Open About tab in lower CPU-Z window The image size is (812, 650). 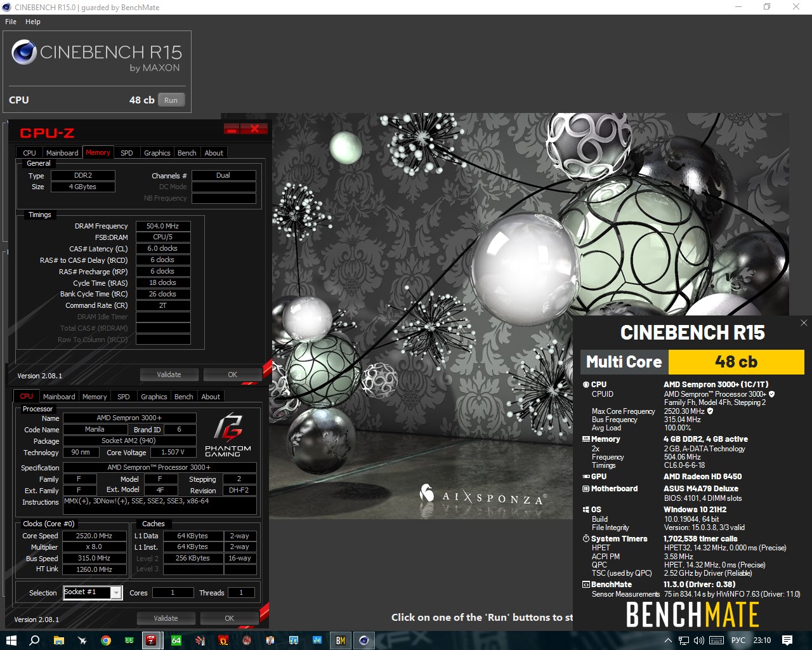(x=211, y=397)
